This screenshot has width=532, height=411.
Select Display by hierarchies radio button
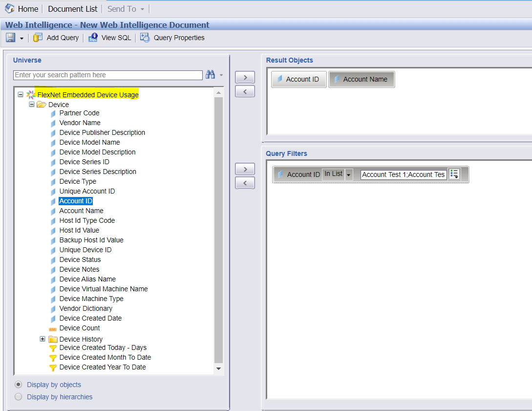19,397
